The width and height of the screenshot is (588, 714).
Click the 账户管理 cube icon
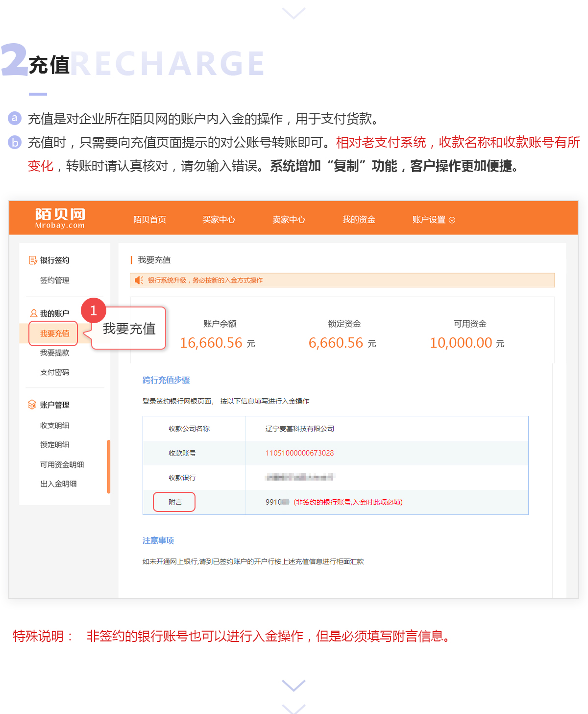(x=32, y=405)
